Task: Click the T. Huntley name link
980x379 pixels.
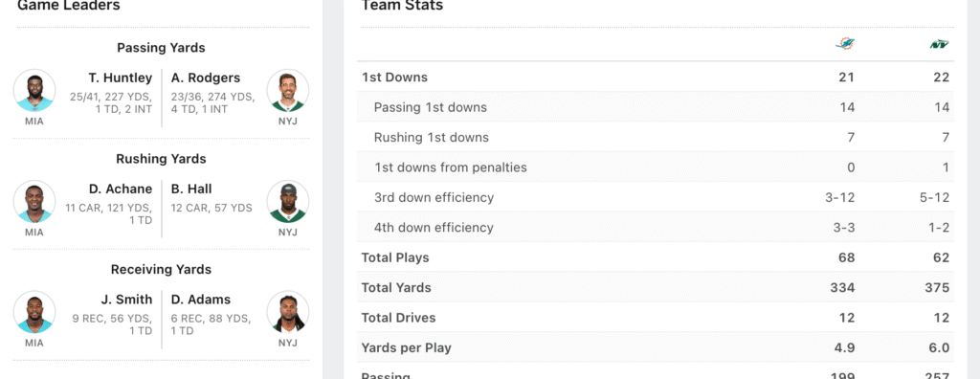Action: [120, 78]
